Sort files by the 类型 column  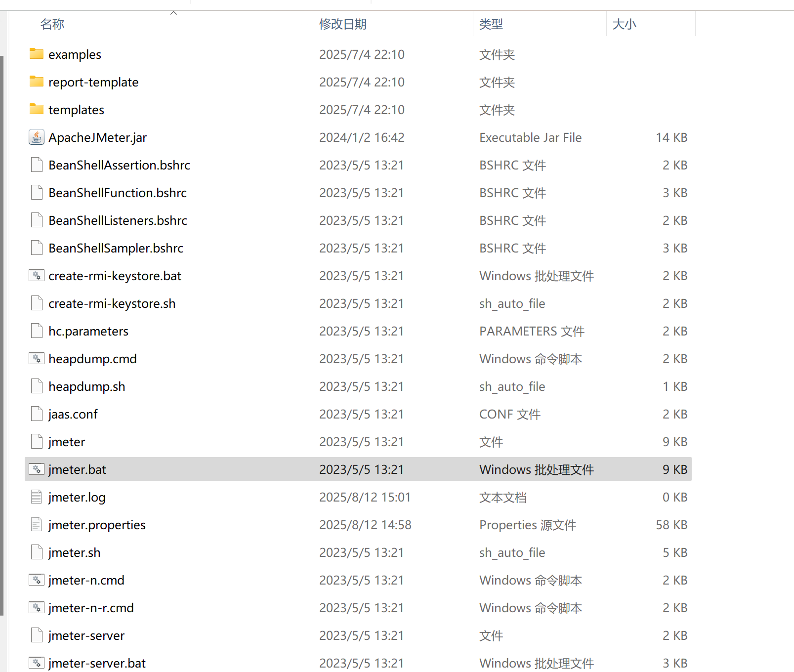[x=491, y=24]
